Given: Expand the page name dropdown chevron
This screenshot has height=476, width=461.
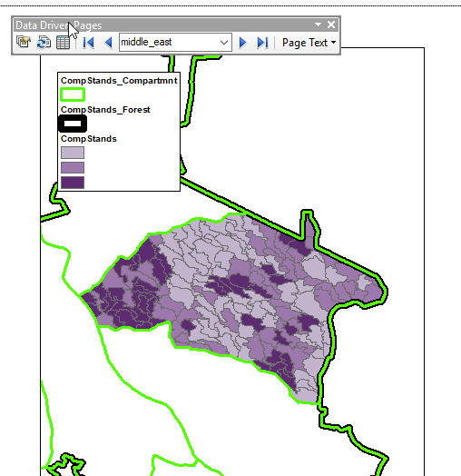Looking at the screenshot, I should click(224, 43).
